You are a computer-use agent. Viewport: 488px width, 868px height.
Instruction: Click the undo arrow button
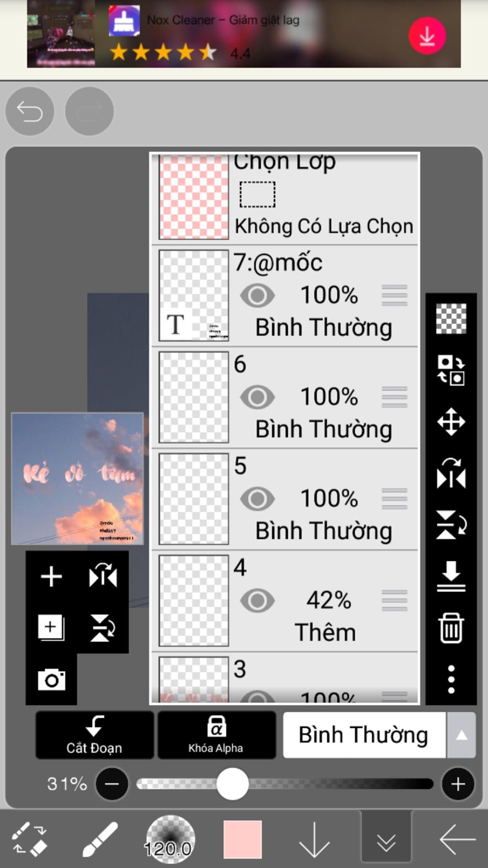(30, 112)
